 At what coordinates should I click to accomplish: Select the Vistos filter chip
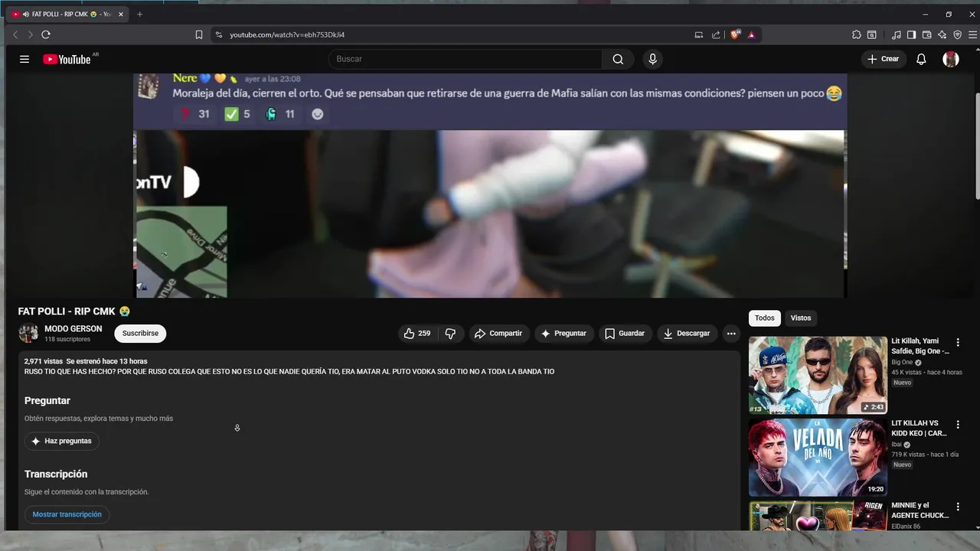pos(801,318)
